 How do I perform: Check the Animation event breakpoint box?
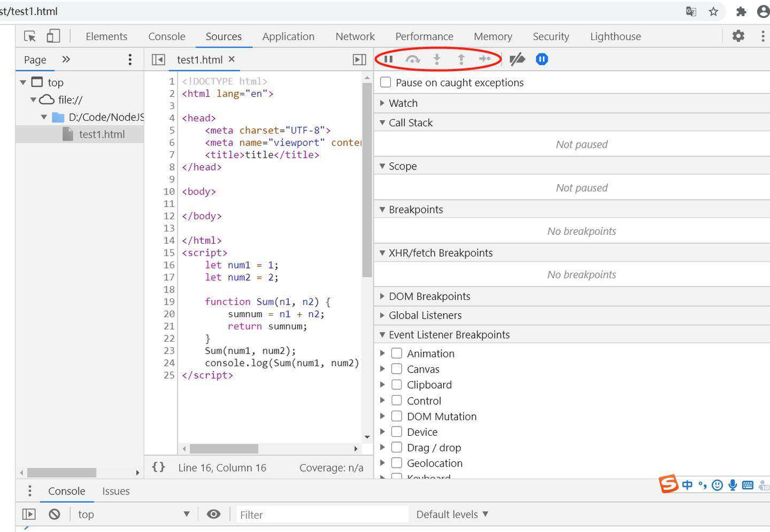point(397,353)
